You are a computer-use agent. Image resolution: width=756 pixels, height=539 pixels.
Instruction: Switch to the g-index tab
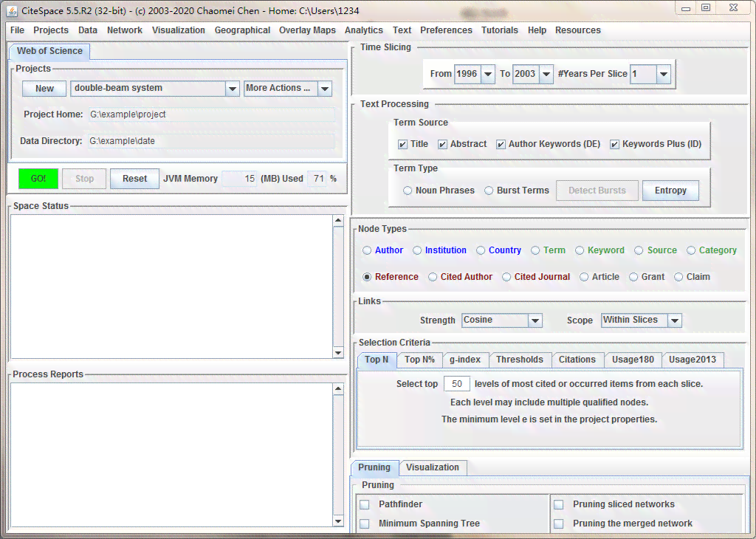coord(465,360)
